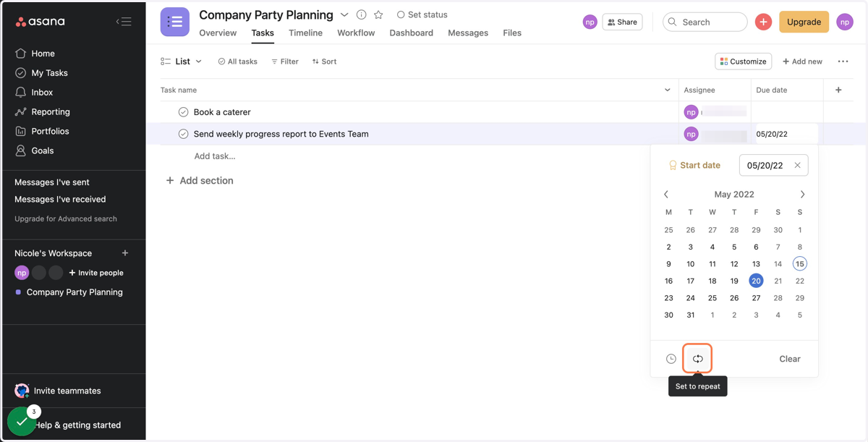Select May 27 in the calendar
This screenshot has height=442, width=868.
[756, 298]
